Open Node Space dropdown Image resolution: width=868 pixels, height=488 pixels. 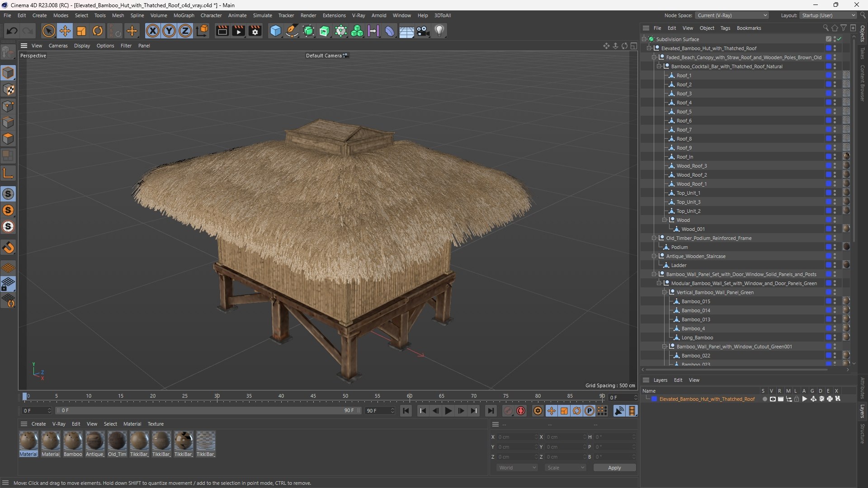pyautogui.click(x=732, y=15)
